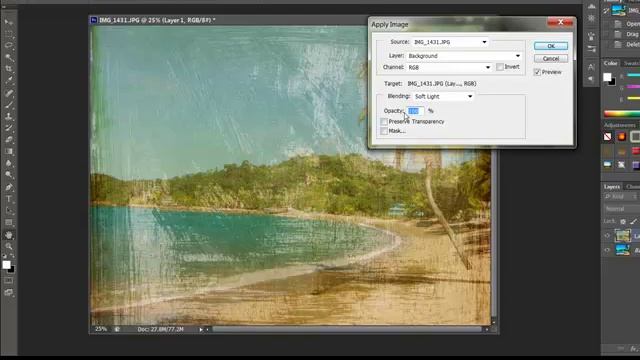The width and height of the screenshot is (640, 360).
Task: Click the color spectrum ramp bar
Action: 622,114
